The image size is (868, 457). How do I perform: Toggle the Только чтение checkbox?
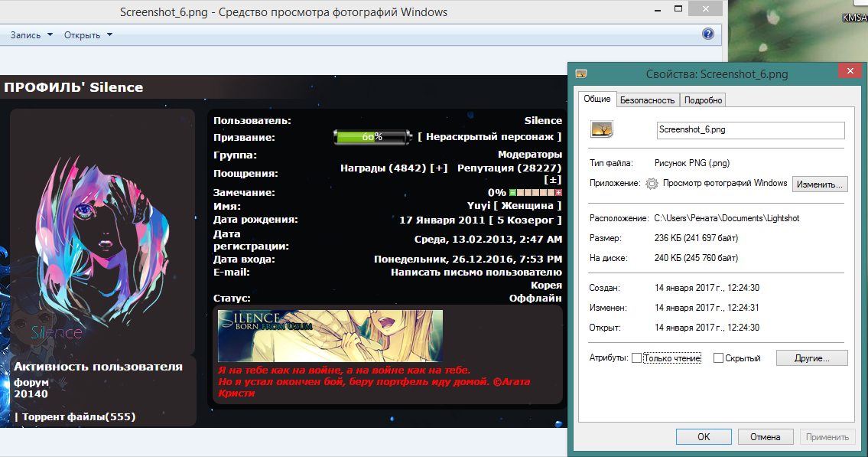(x=636, y=358)
